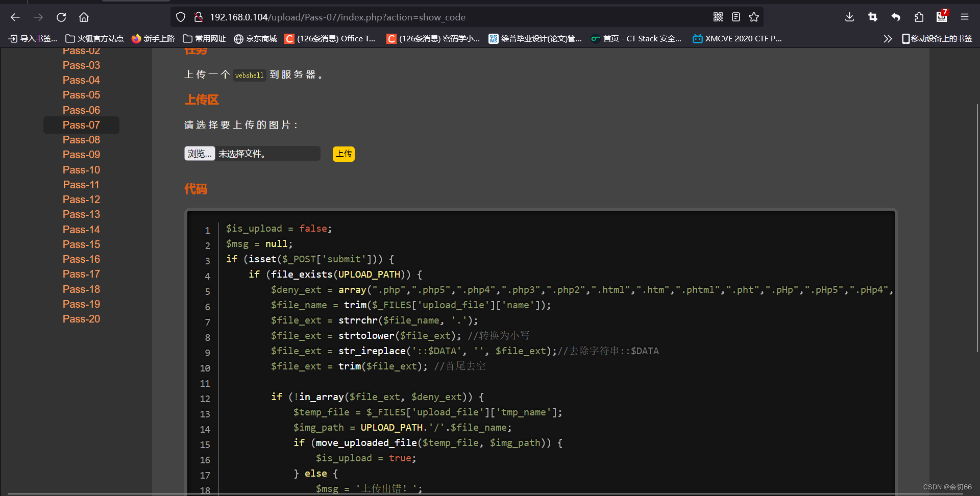
Task: Open the 常用网址 bookmarks folder
Action: 204,38
